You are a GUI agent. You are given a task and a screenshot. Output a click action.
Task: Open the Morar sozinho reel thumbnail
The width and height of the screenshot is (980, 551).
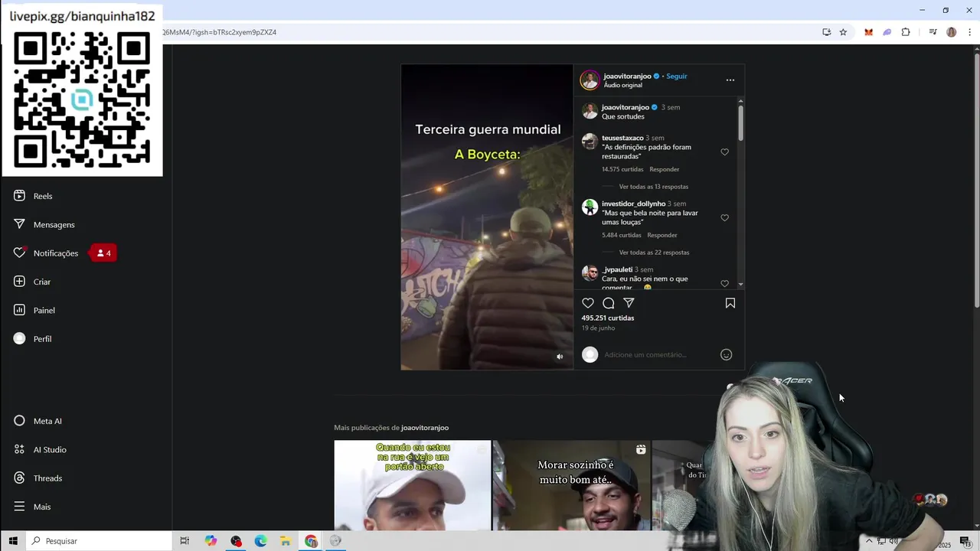tap(571, 485)
